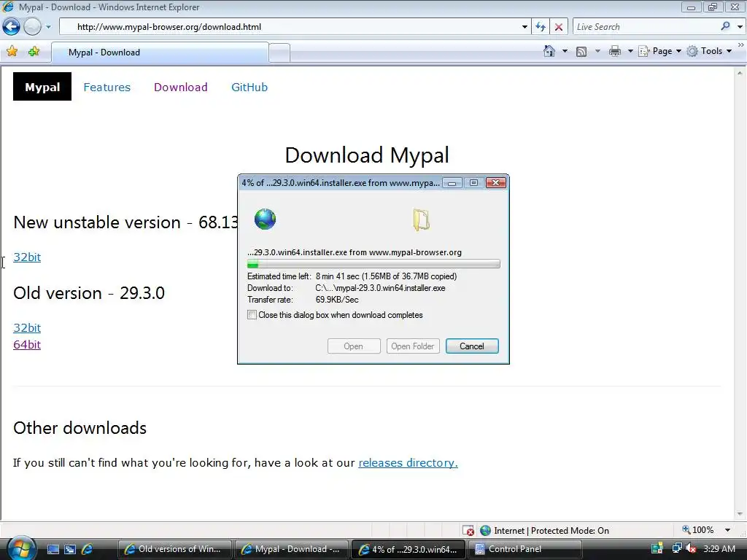Open the releases directory link

408,463
